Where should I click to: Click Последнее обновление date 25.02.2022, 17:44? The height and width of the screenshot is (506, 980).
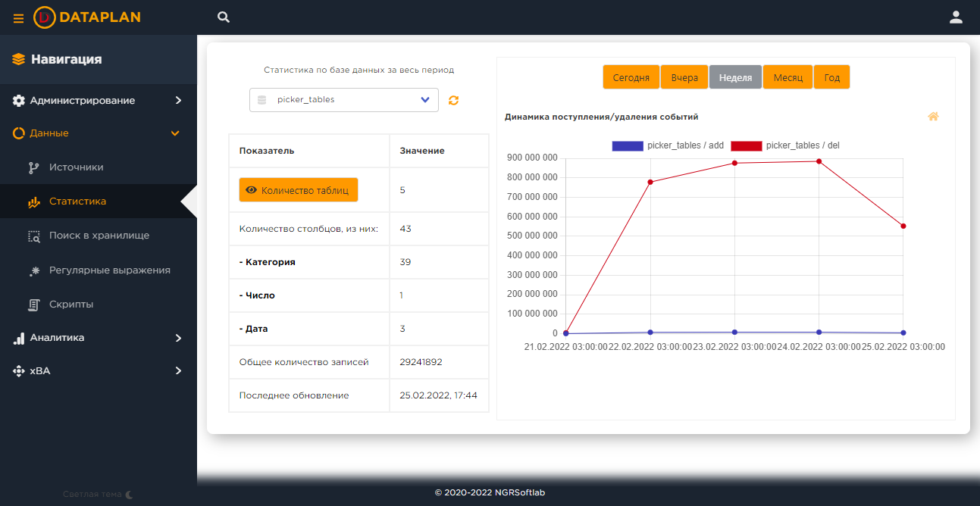coord(439,395)
